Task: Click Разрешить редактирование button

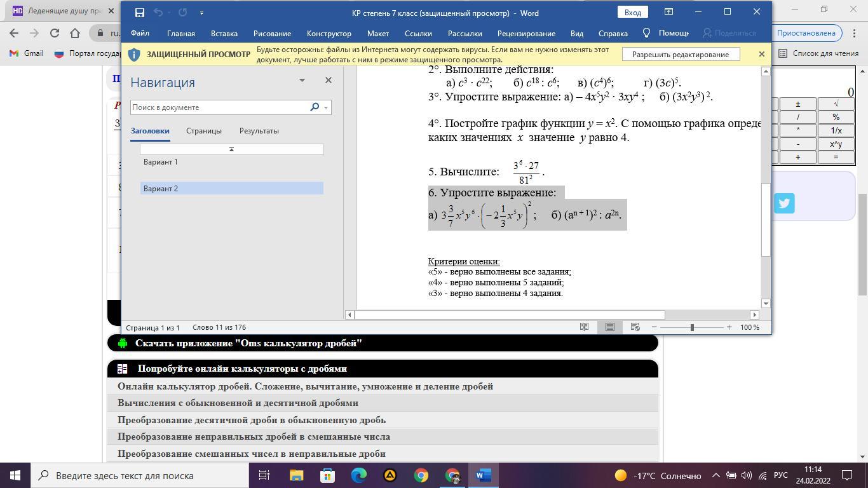Action: click(x=680, y=54)
